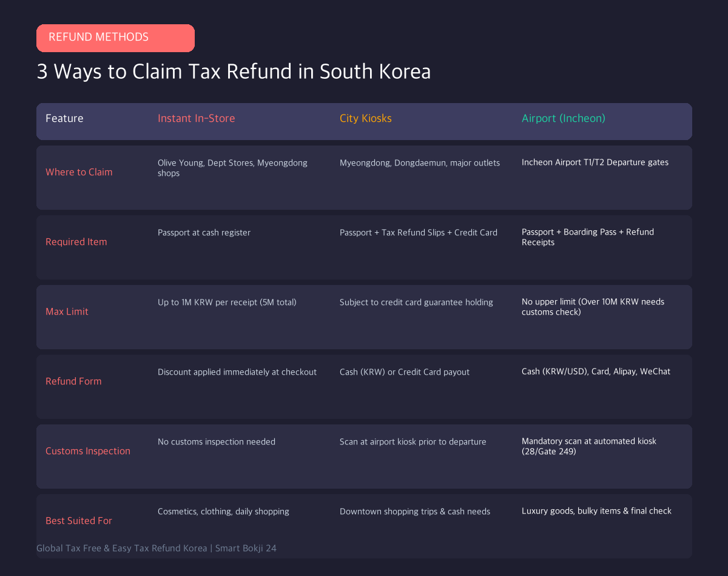Select the 'City Kiosks' column header
Image resolution: width=728 pixels, height=576 pixels.
366,118
